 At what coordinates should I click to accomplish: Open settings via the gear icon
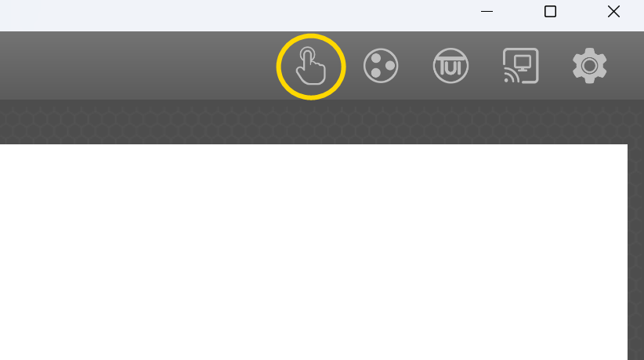tap(589, 66)
